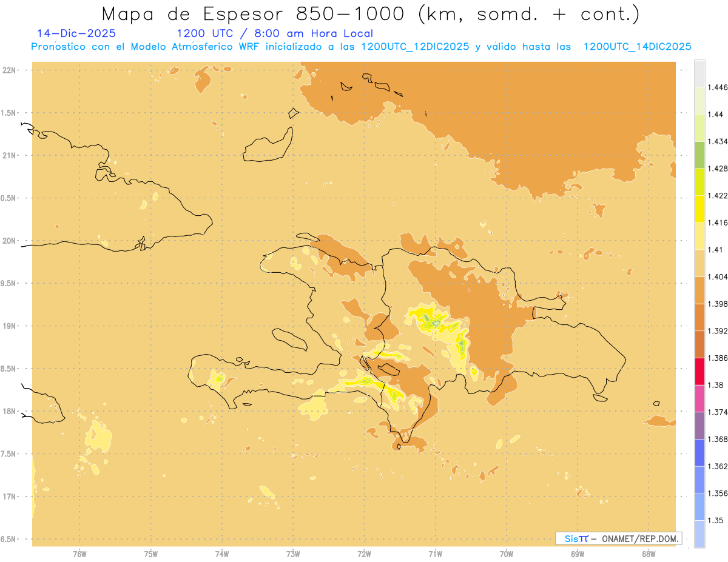728x562 pixels.
Task: Click the tan legend swatch between 1.404 and 1.41
Action: [699, 263]
